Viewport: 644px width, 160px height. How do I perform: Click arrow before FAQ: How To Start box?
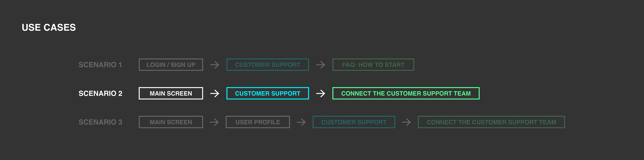click(320, 65)
